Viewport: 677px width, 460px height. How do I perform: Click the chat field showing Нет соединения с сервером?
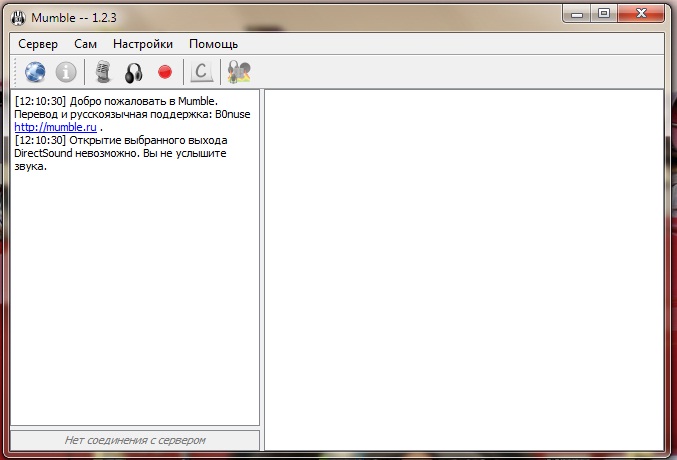coord(135,440)
